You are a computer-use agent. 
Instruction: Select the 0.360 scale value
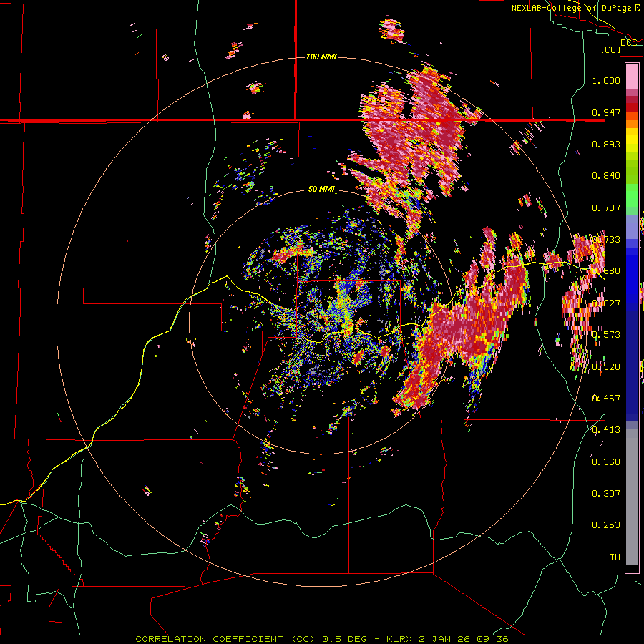(x=606, y=462)
